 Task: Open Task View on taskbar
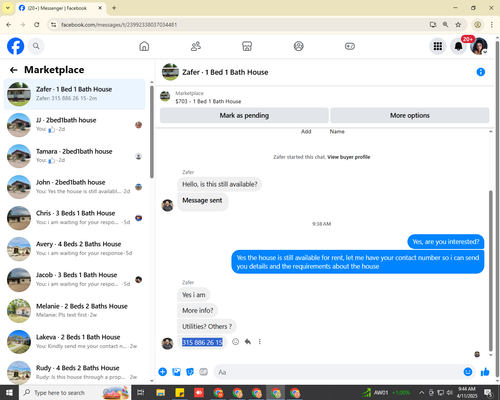coord(141,393)
